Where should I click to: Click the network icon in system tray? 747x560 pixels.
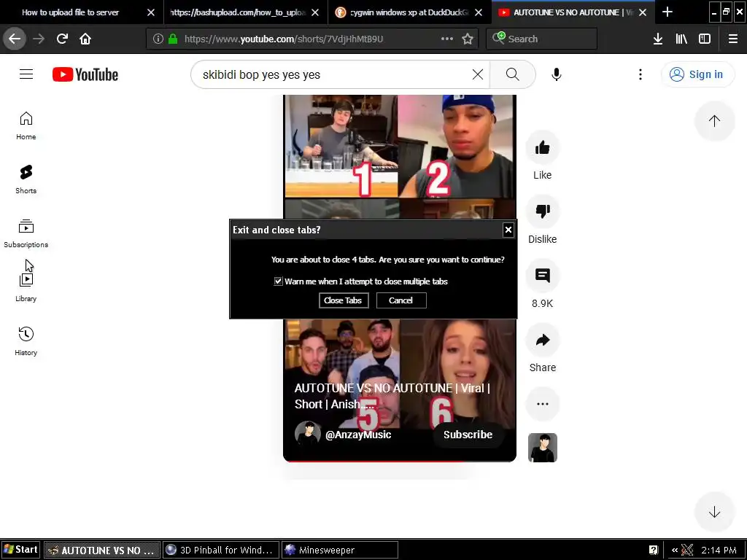click(687, 550)
